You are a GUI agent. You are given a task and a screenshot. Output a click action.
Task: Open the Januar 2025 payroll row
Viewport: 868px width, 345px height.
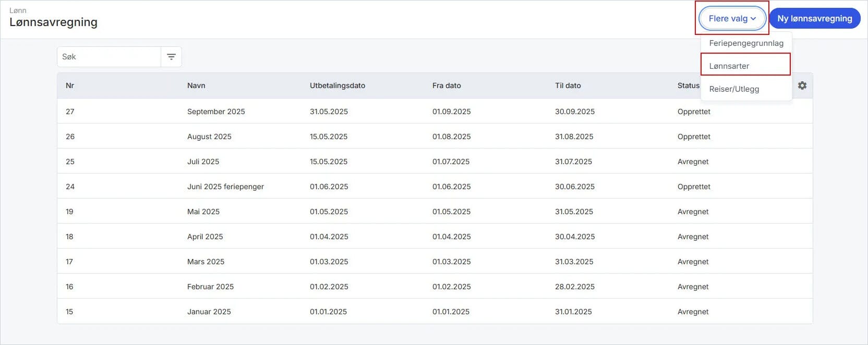tap(435, 312)
